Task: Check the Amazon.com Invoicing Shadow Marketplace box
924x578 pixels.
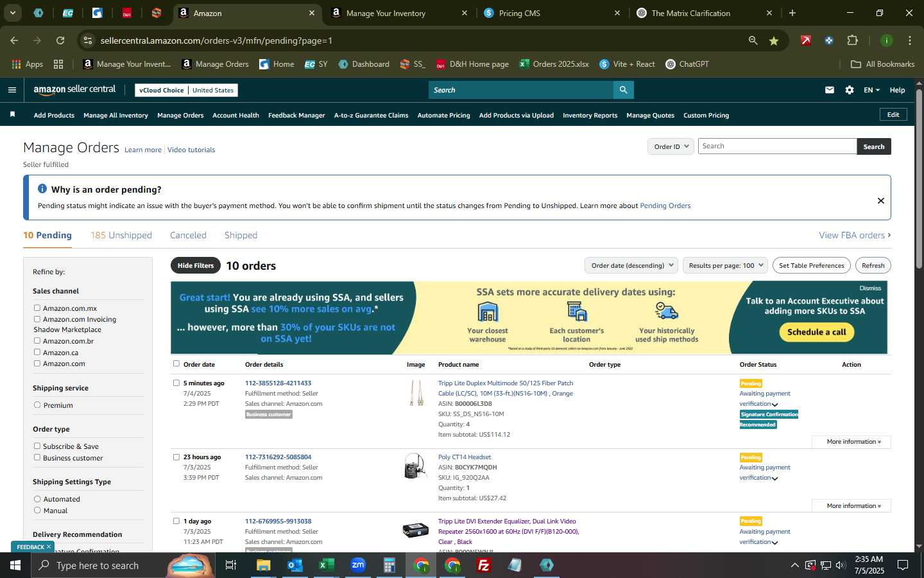Action: (x=37, y=319)
